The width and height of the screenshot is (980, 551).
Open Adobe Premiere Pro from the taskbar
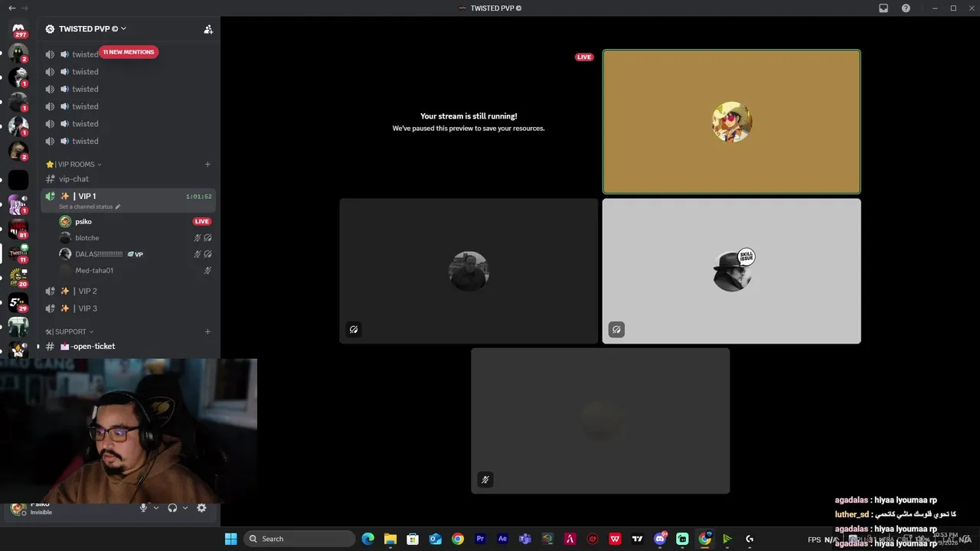(x=480, y=539)
